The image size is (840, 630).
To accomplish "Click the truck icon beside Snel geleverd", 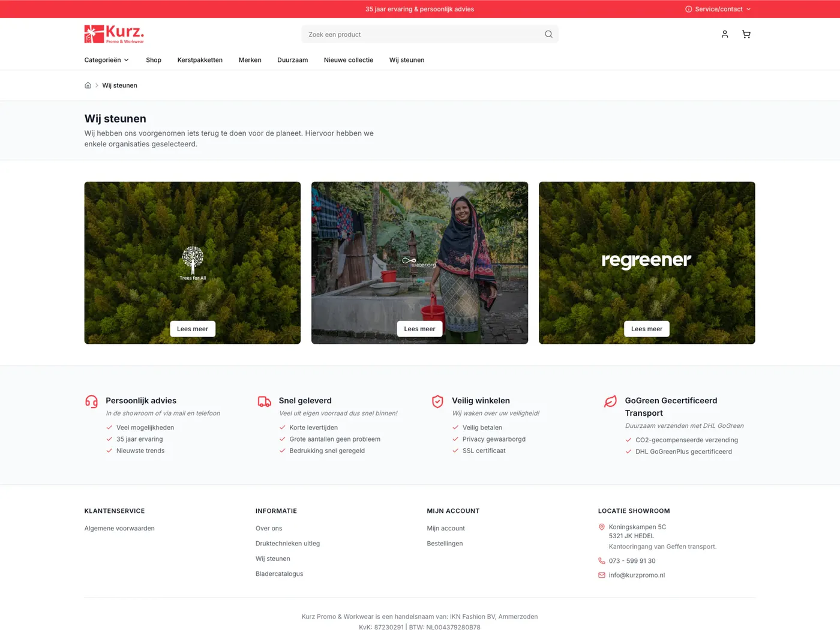I will [x=265, y=401].
